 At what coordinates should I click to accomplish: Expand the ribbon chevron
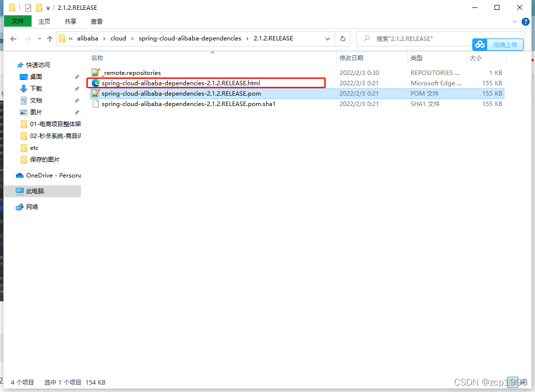pyautogui.click(x=515, y=22)
